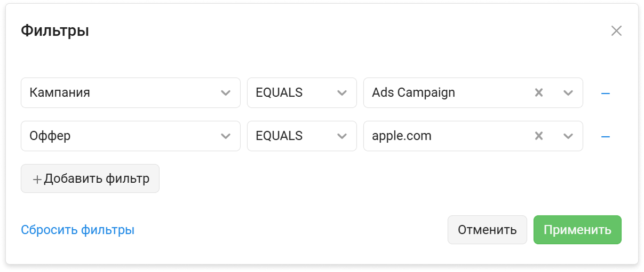Expand the Ads Campaign value chevron
This screenshot has width=644, height=272.
pyautogui.click(x=568, y=93)
